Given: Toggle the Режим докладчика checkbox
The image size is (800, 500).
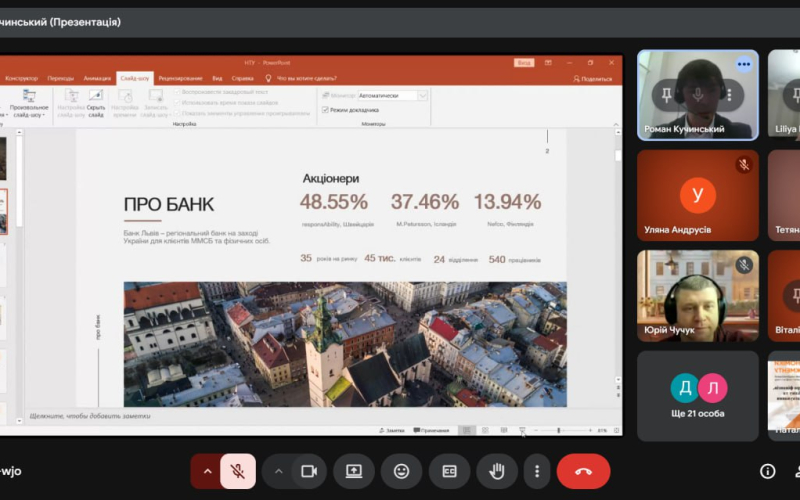Looking at the screenshot, I should click(x=326, y=109).
